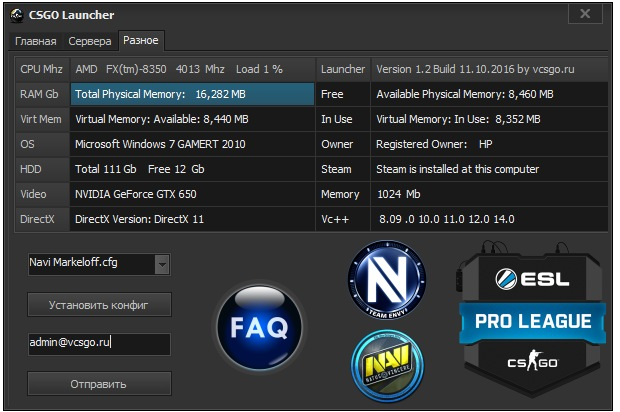The image size is (620, 412).
Task: Click the Video row label
Action: pos(43,194)
